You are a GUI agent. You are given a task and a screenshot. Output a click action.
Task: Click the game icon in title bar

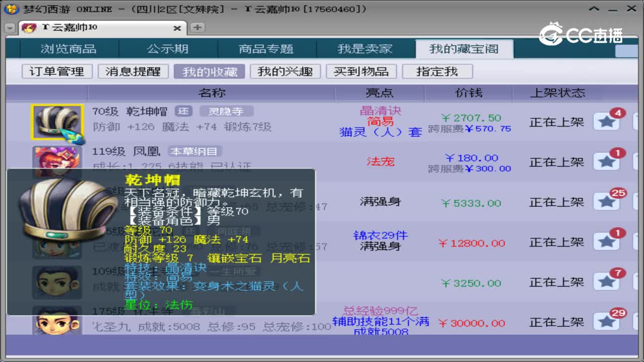coord(13,9)
